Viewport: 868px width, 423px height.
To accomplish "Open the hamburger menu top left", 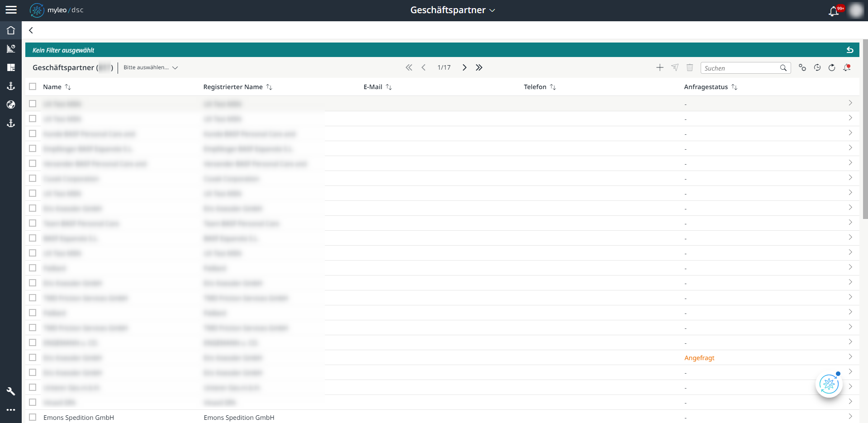I will (11, 10).
